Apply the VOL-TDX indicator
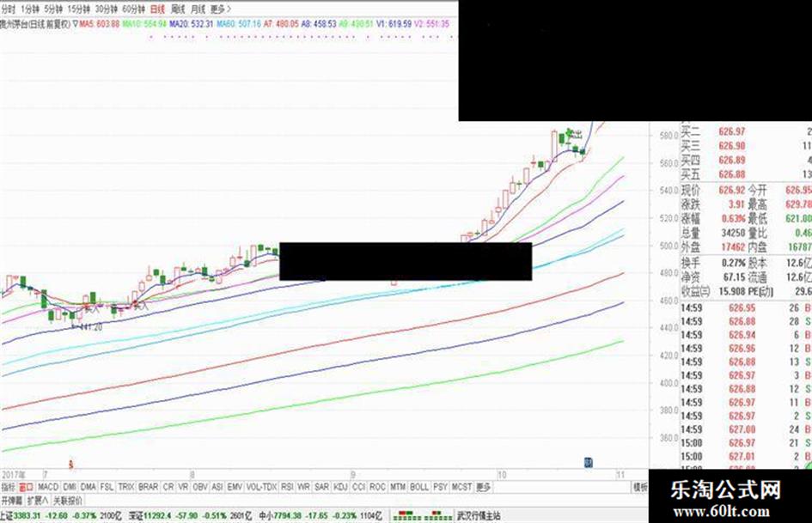The height and width of the screenshot is (523, 812). 261,487
